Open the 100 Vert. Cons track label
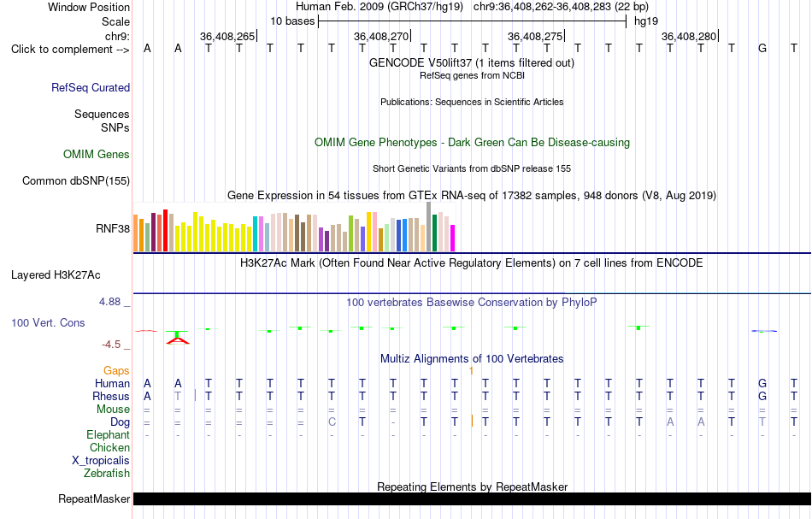Image resolution: width=812 pixels, height=519 pixels. click(x=48, y=322)
